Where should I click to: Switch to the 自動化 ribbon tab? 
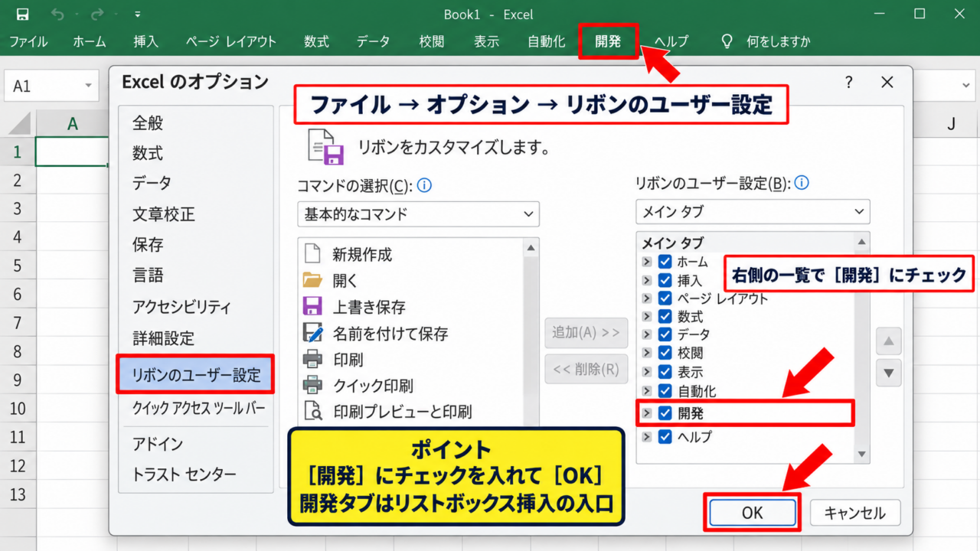click(546, 42)
